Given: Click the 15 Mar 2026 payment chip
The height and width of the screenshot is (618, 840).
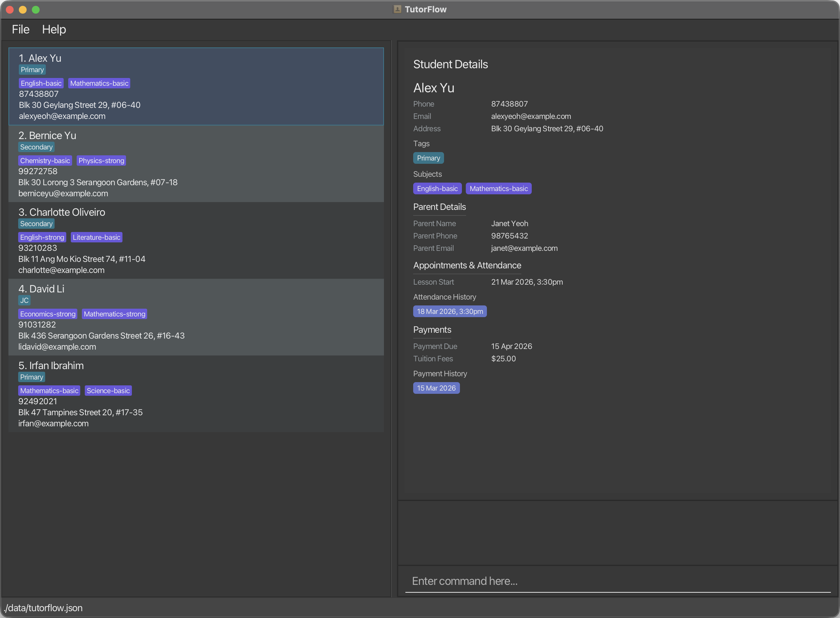Looking at the screenshot, I should pos(436,388).
